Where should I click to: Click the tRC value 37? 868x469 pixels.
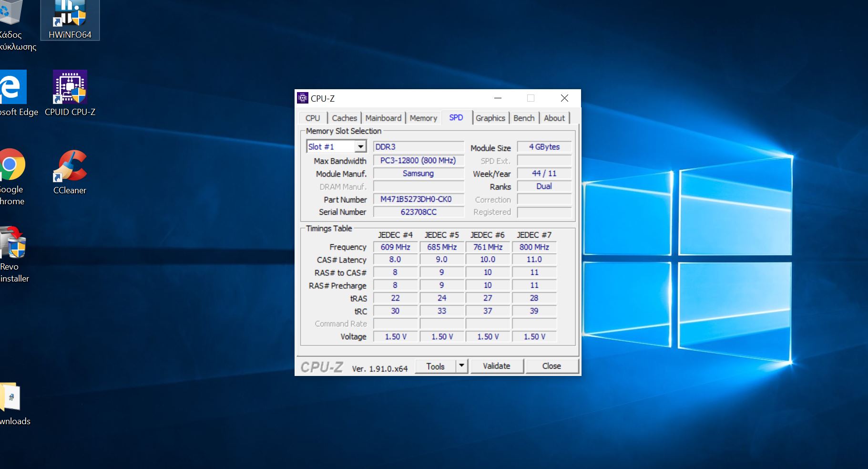click(x=488, y=311)
